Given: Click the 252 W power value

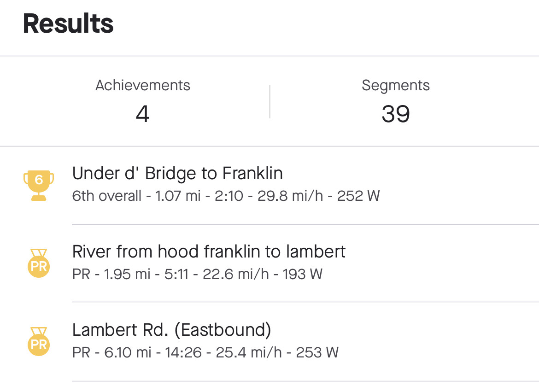Looking at the screenshot, I should point(358,196).
